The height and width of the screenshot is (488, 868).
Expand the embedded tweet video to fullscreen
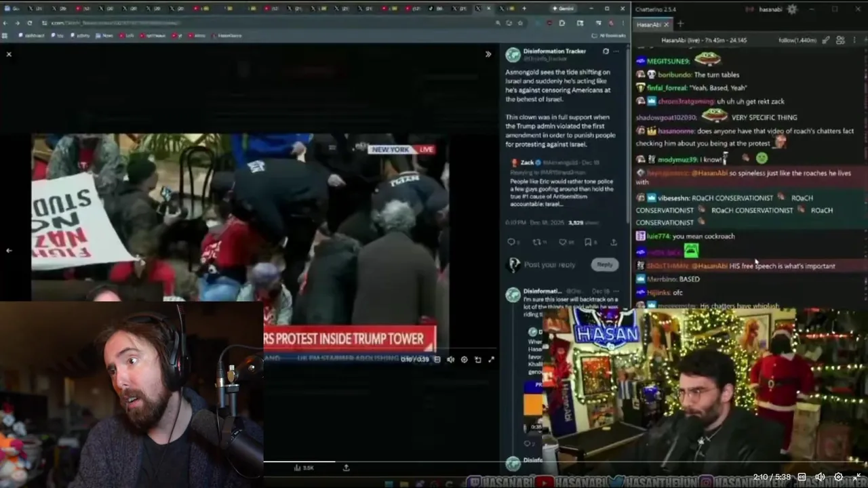[491, 359]
